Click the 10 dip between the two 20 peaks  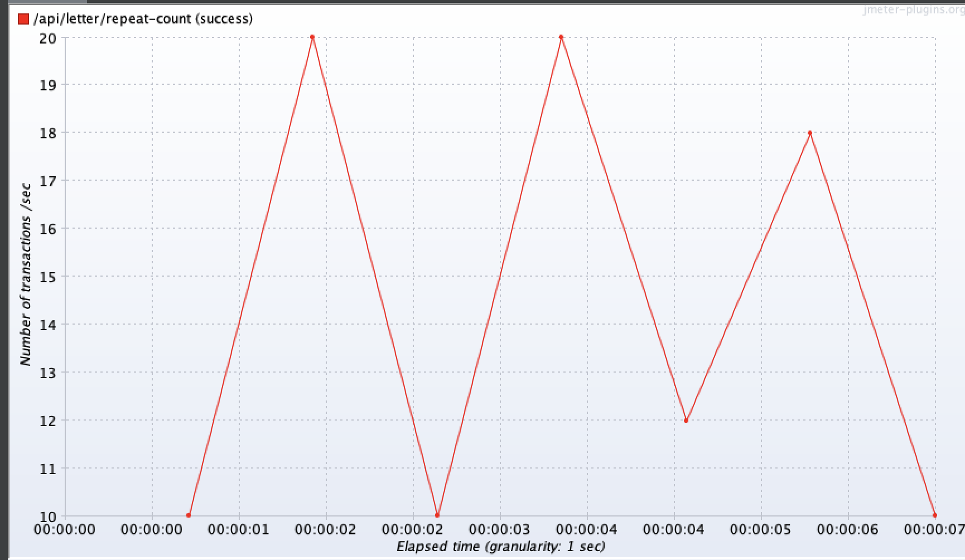point(437,515)
